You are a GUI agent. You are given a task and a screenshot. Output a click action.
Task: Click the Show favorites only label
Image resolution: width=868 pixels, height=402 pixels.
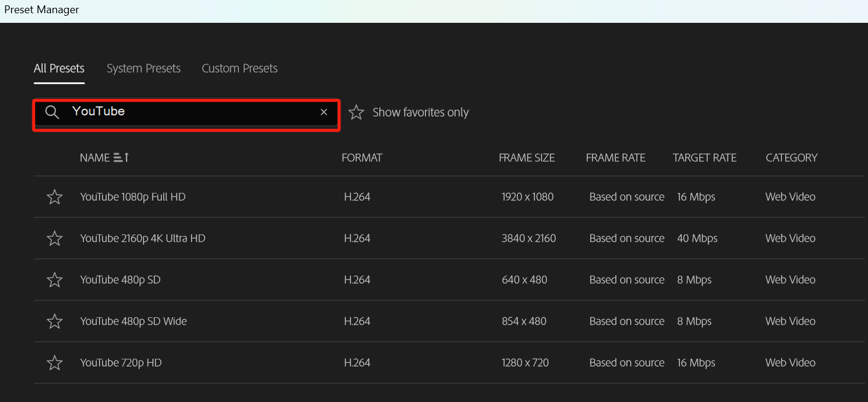[x=421, y=112]
